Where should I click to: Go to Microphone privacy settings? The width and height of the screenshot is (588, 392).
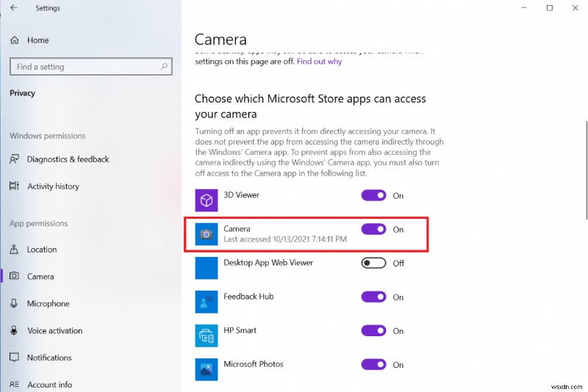[48, 304]
